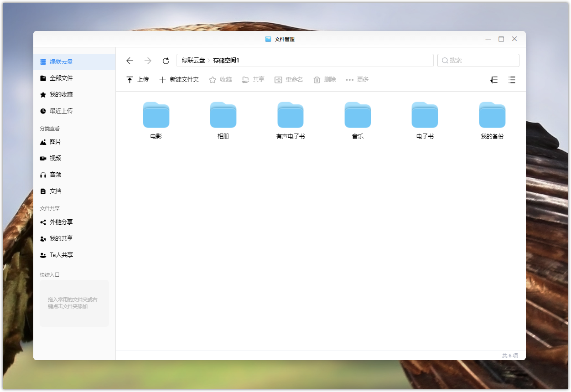Open the 音乐 folder
571x392 pixels.
358,116
